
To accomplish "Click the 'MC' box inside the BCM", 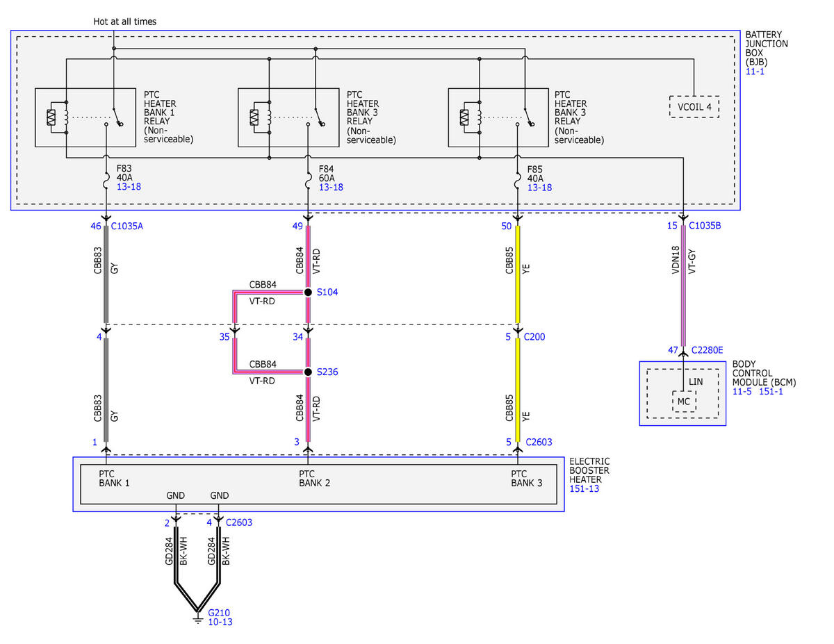I will [x=684, y=401].
